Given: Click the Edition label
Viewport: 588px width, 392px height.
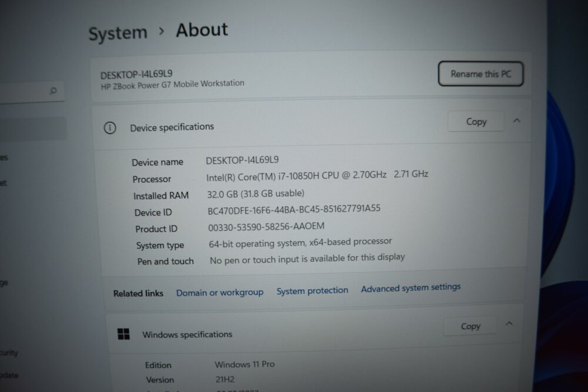Looking at the screenshot, I should [158, 365].
